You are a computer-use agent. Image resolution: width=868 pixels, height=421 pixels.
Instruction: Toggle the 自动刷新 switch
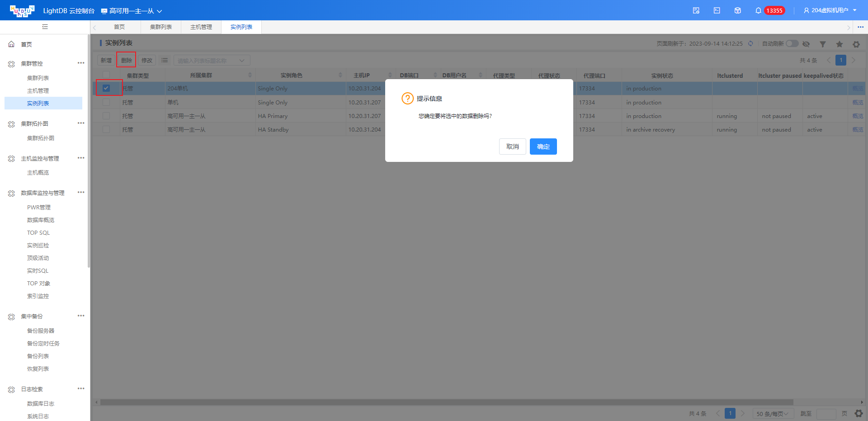(x=792, y=43)
